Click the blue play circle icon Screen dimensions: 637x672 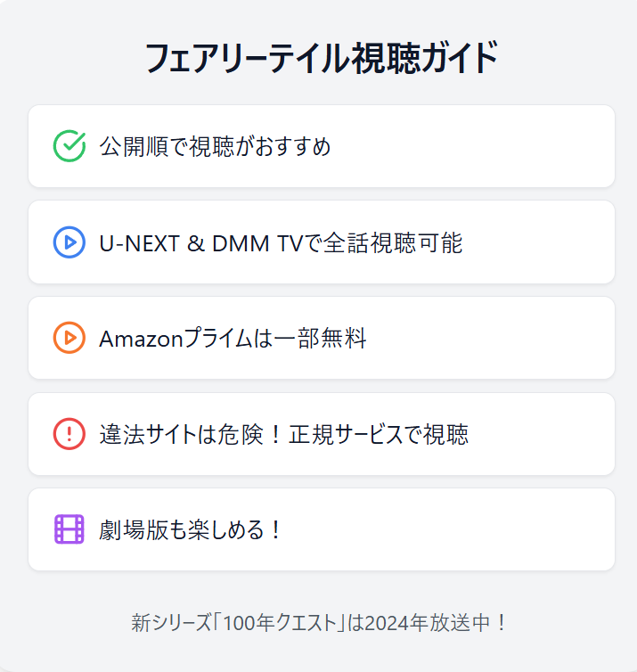[x=69, y=242]
